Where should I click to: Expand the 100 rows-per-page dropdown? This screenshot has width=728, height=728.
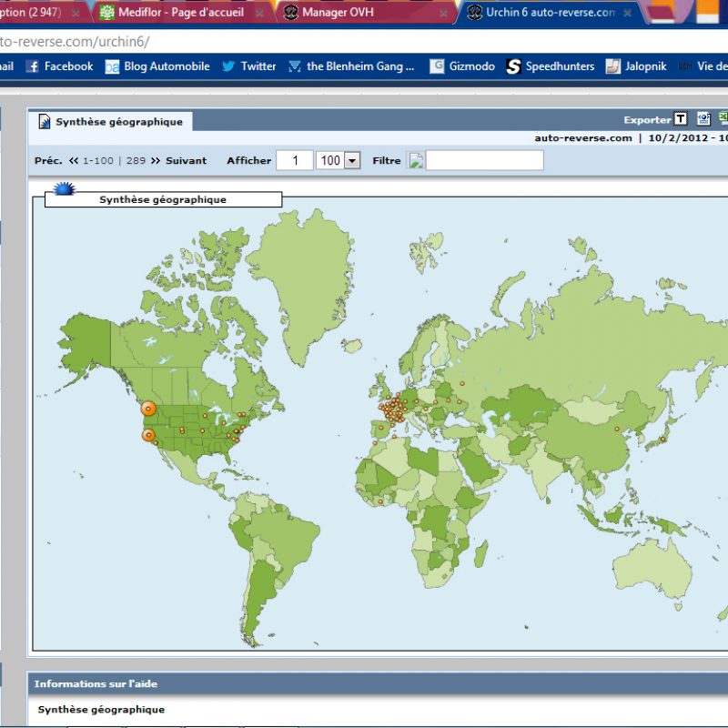(x=352, y=161)
